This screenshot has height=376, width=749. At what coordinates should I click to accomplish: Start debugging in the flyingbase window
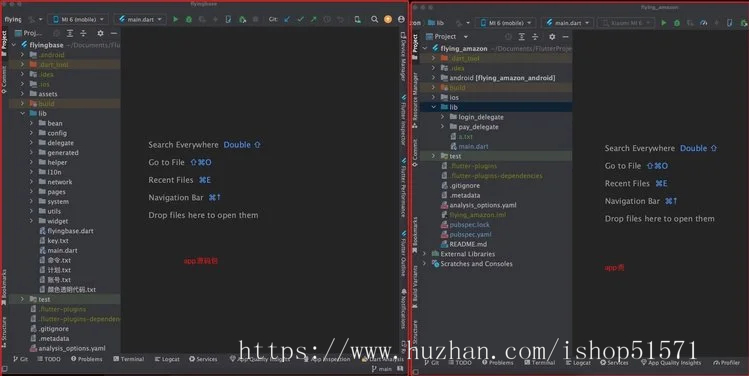[x=189, y=20]
